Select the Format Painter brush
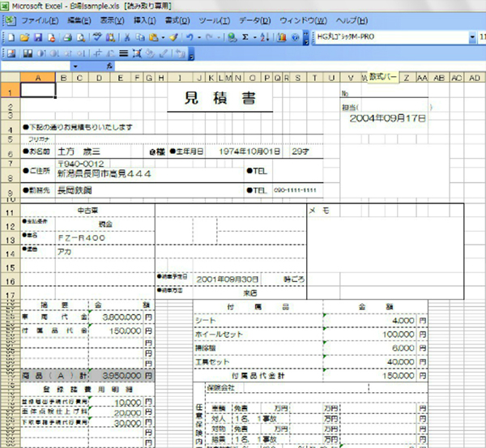This screenshot has height=448, width=486. 174,37
